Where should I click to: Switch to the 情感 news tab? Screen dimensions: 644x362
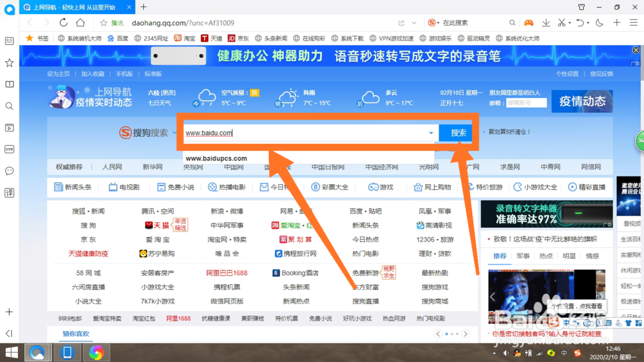[592, 256]
